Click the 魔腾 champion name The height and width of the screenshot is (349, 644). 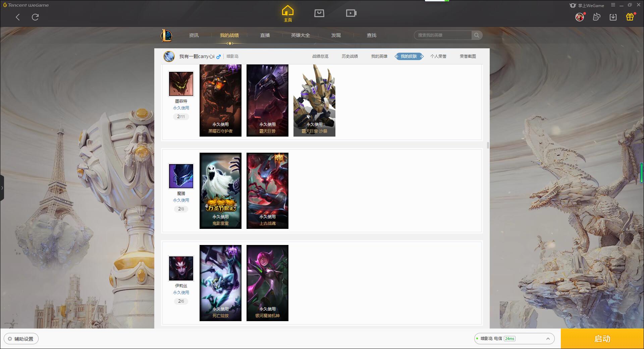point(181,194)
